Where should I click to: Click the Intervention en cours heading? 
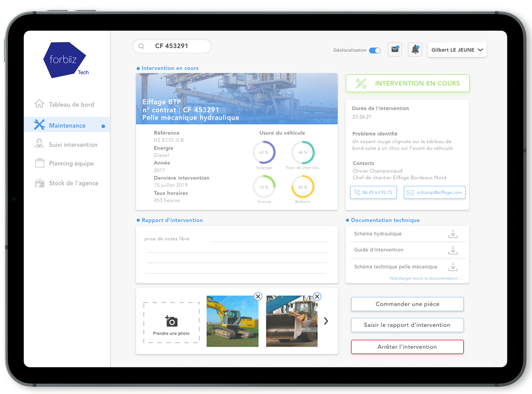point(170,68)
